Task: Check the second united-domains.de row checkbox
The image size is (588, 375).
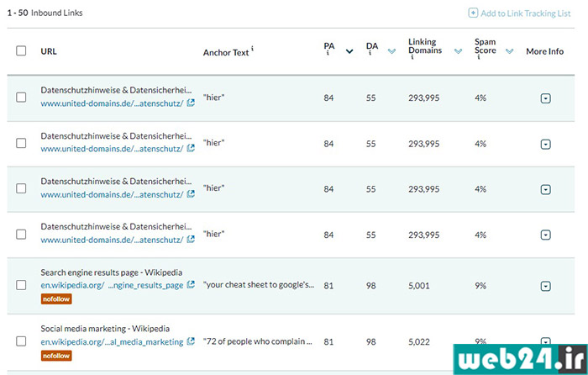Action: (21, 143)
